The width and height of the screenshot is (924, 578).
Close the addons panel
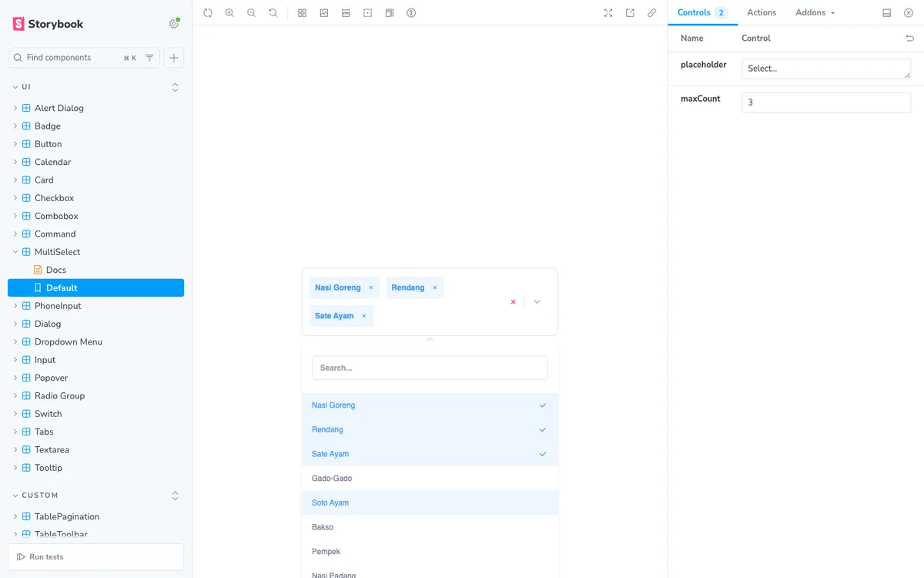click(909, 13)
